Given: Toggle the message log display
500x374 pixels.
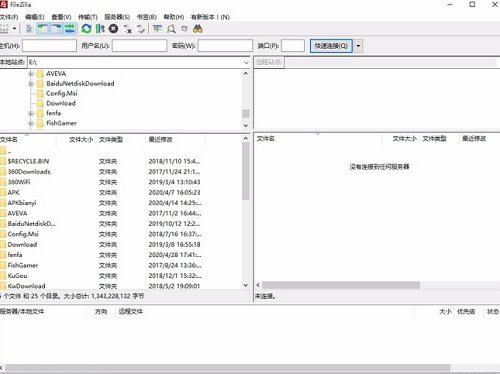Looking at the screenshot, I should pos(29,29).
